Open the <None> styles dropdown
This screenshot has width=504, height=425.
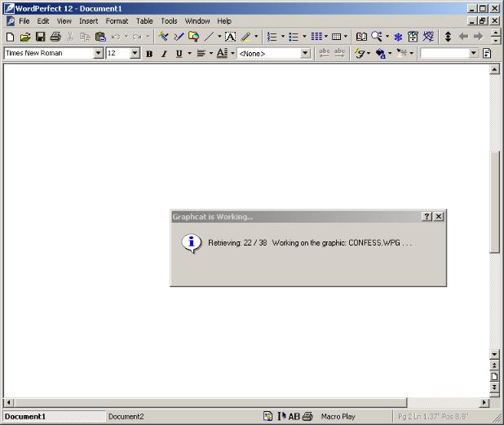pos(305,53)
